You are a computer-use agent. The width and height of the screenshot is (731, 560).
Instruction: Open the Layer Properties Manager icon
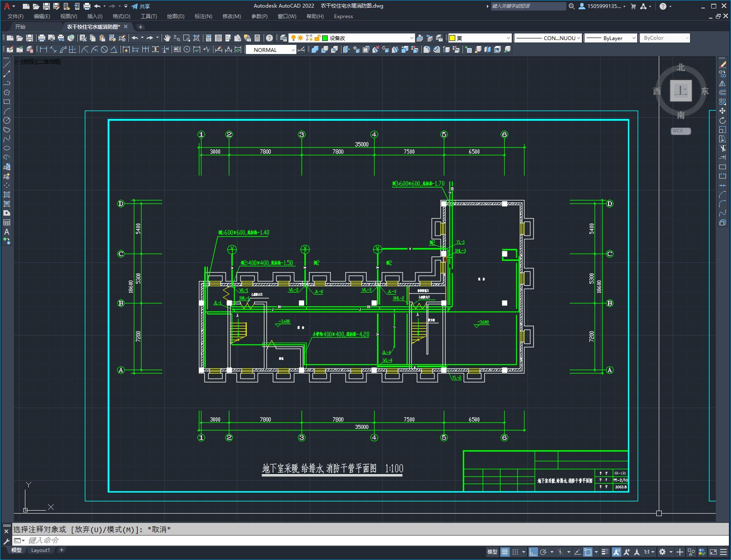pyautogui.click(x=283, y=38)
